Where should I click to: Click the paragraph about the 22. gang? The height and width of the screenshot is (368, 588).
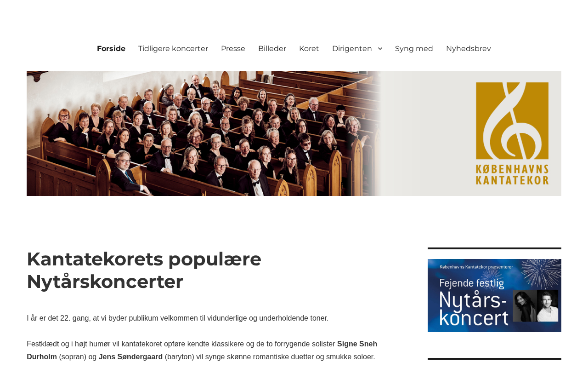tap(178, 318)
